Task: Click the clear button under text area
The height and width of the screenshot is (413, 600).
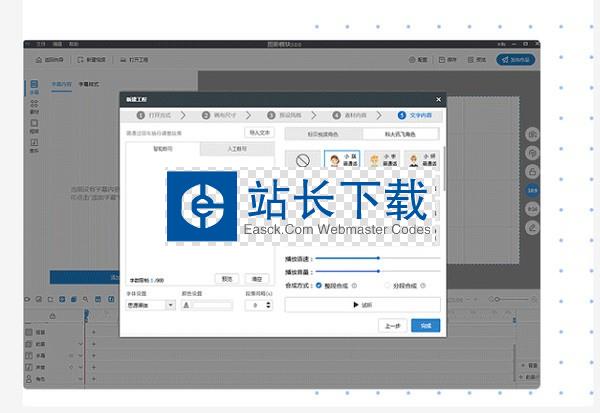Action: (x=257, y=279)
